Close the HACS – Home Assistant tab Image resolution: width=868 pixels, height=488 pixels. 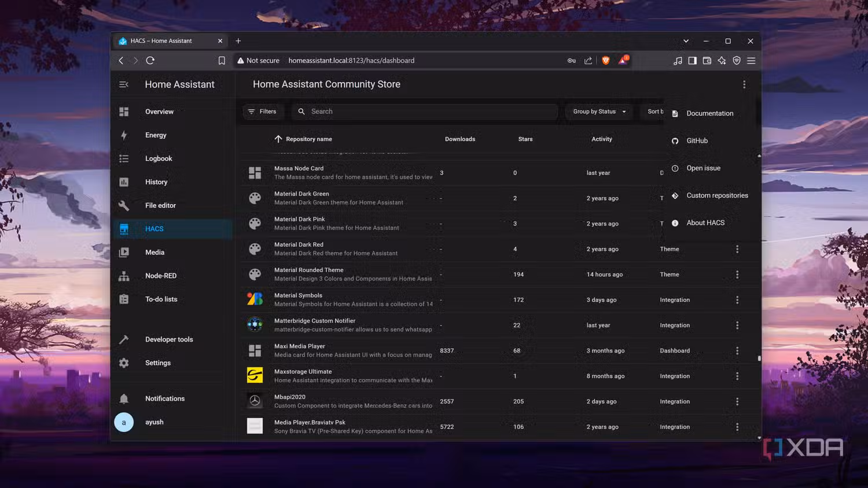click(x=220, y=41)
